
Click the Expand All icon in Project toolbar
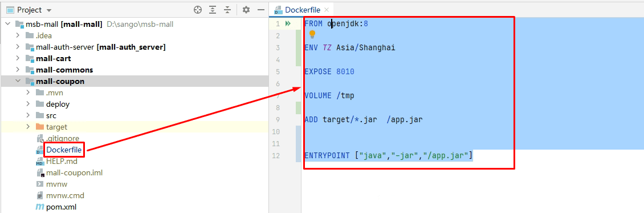pos(213,10)
